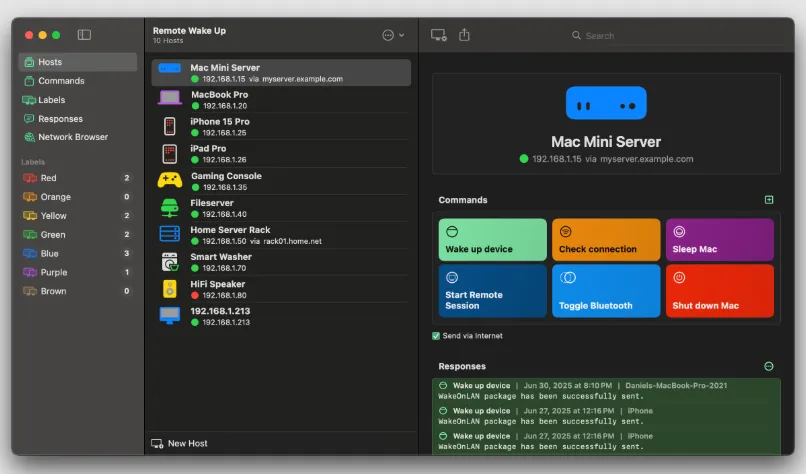Image resolution: width=806 pixels, height=474 pixels.
Task: Open the ellipsis actions menu for hosts
Action: pyautogui.click(x=393, y=35)
